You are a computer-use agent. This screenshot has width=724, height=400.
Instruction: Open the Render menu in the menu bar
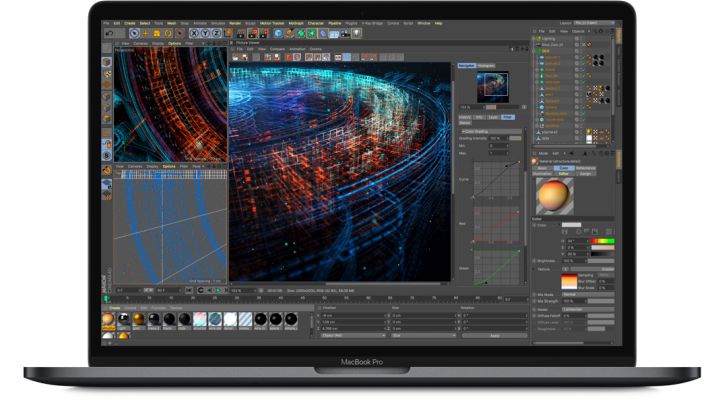click(x=236, y=21)
